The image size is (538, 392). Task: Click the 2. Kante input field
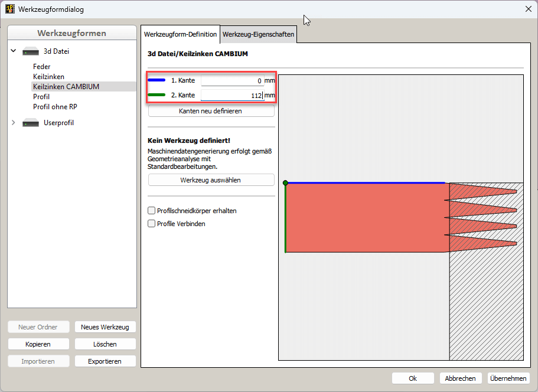coord(231,95)
